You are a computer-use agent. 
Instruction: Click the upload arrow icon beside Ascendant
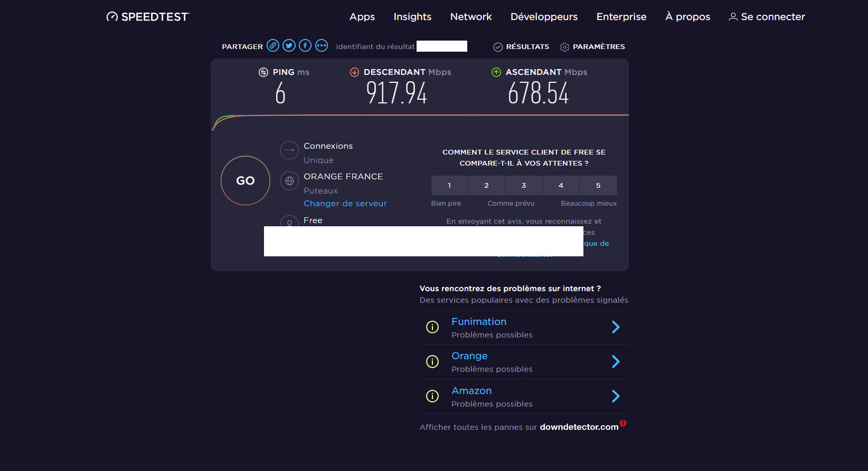(496, 72)
